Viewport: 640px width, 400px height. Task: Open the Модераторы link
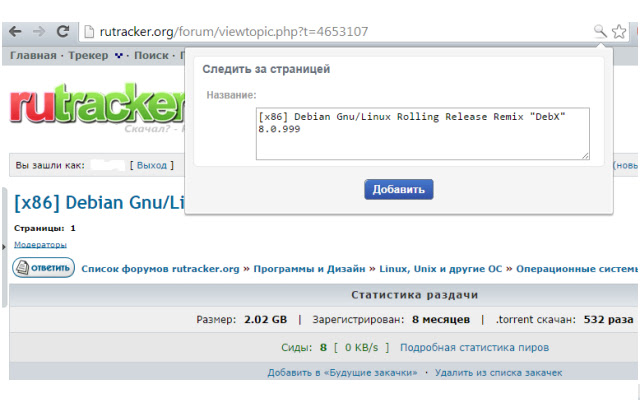(x=40, y=244)
